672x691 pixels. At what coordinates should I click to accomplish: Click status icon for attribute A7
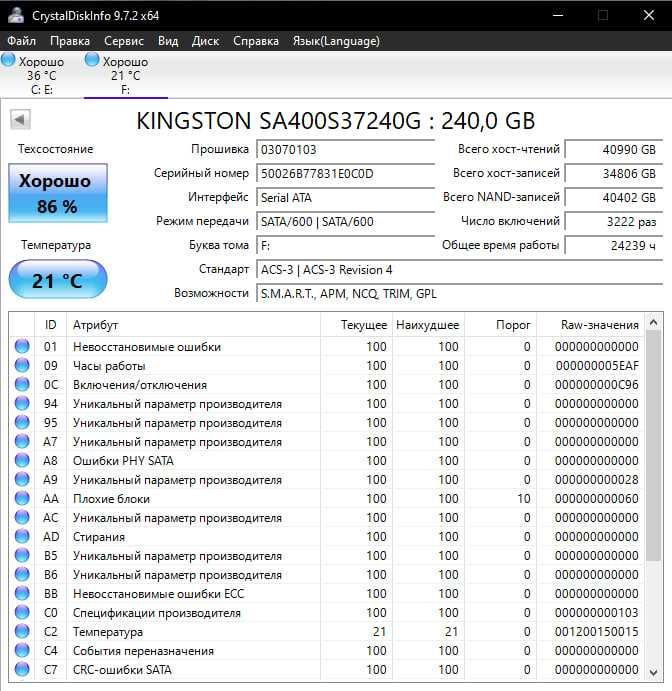pos(22,441)
